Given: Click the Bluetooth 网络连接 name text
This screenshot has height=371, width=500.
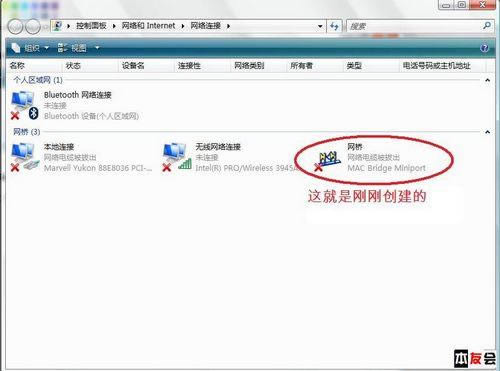Looking at the screenshot, I should coord(78,95).
